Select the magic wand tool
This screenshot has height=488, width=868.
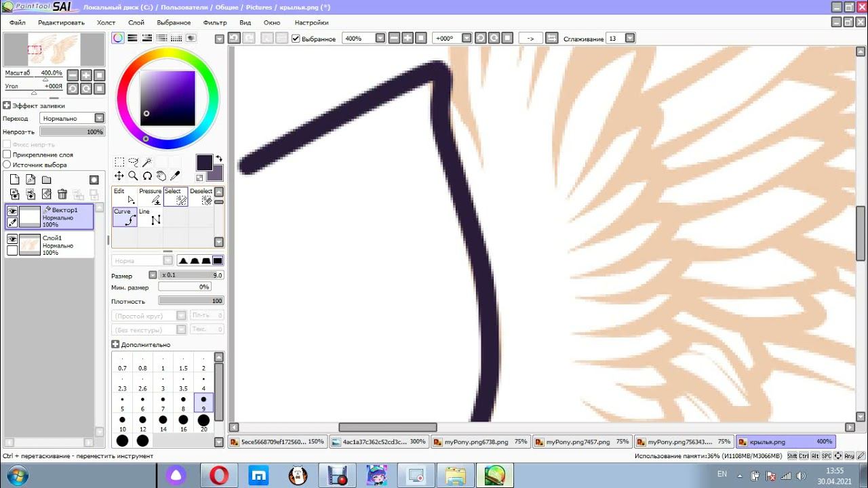pos(146,162)
